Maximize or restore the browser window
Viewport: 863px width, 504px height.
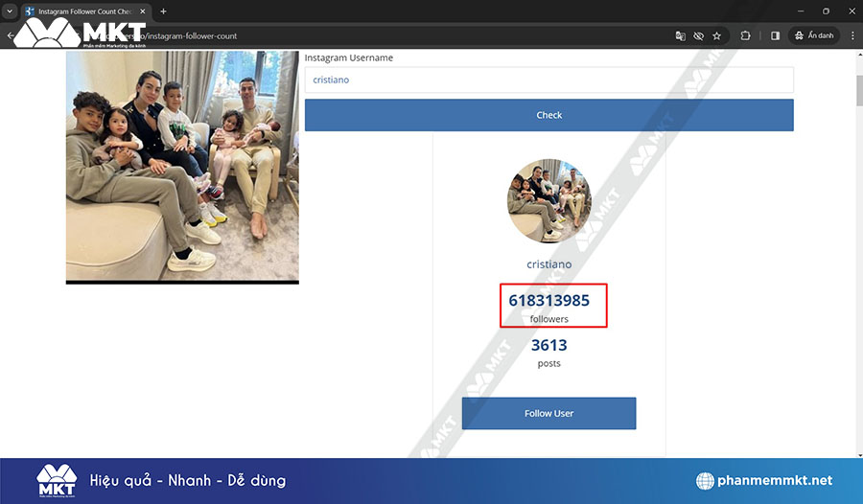[x=826, y=11]
